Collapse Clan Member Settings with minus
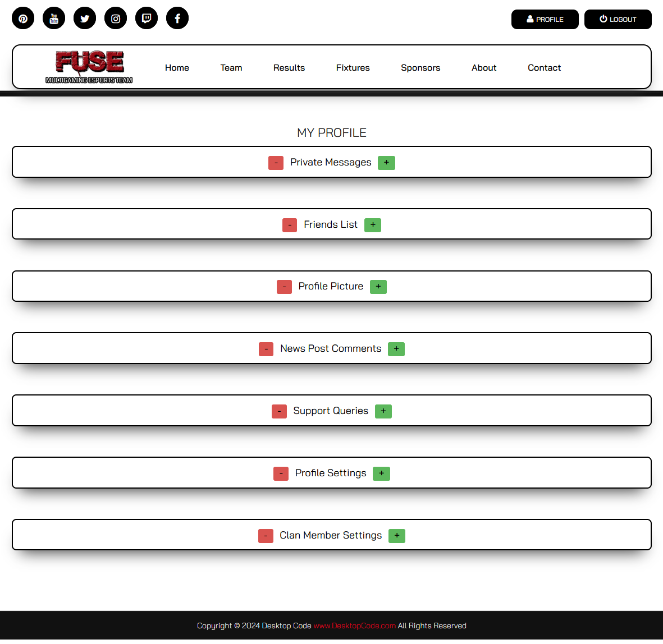663x644 pixels. coord(266,536)
